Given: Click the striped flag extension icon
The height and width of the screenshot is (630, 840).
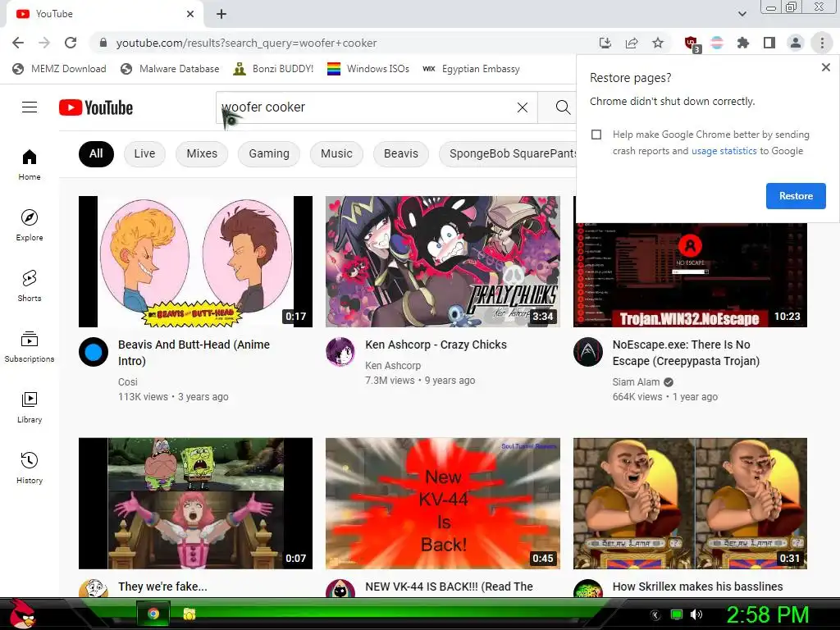Looking at the screenshot, I should (x=717, y=43).
